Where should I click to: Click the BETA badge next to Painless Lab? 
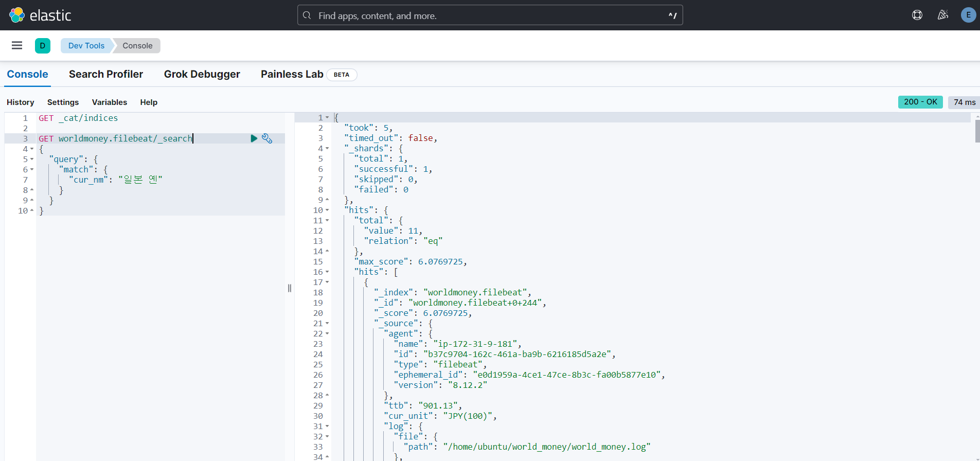point(342,75)
